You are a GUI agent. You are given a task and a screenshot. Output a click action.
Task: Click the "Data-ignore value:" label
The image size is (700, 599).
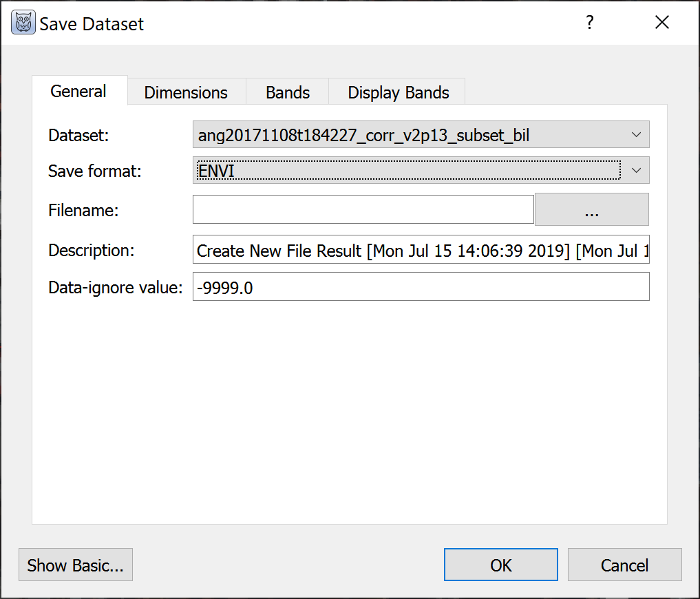click(x=115, y=288)
